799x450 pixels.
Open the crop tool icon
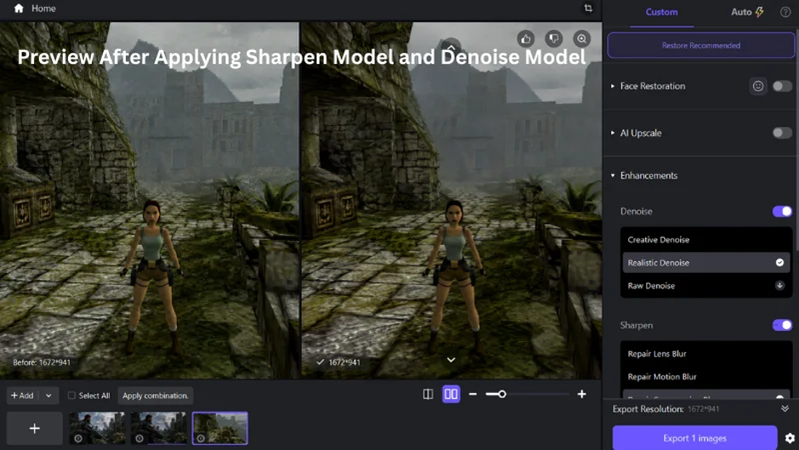click(x=588, y=8)
